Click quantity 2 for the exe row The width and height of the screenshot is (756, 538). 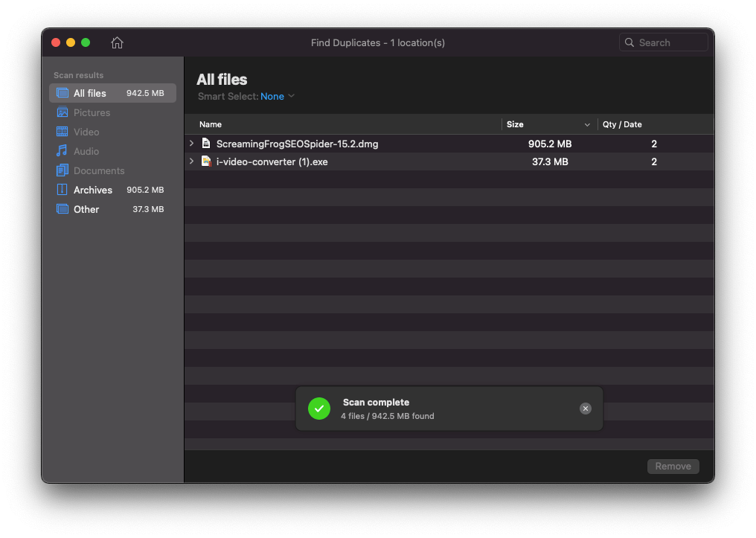click(654, 161)
